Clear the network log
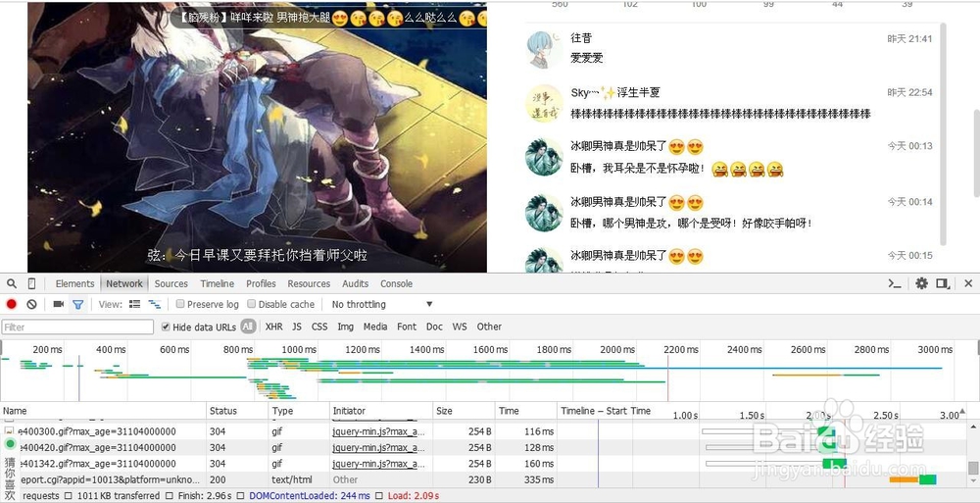980x503 pixels. point(32,304)
